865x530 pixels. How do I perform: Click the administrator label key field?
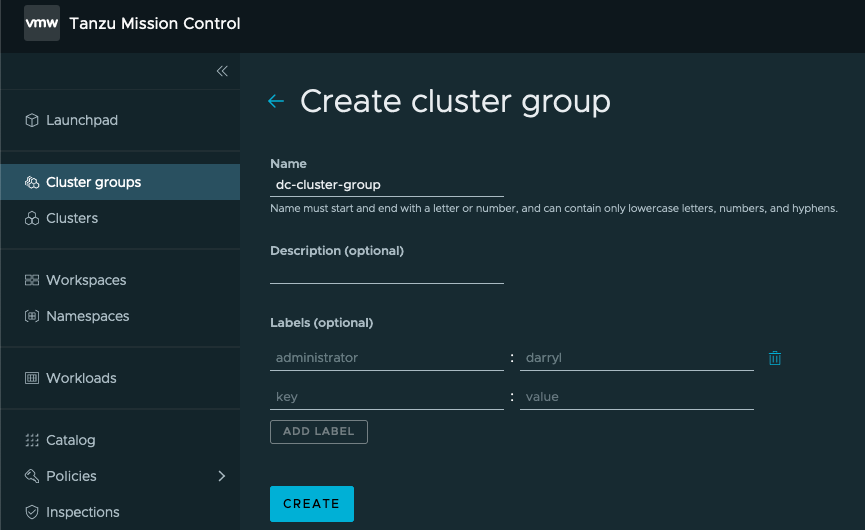click(x=387, y=358)
